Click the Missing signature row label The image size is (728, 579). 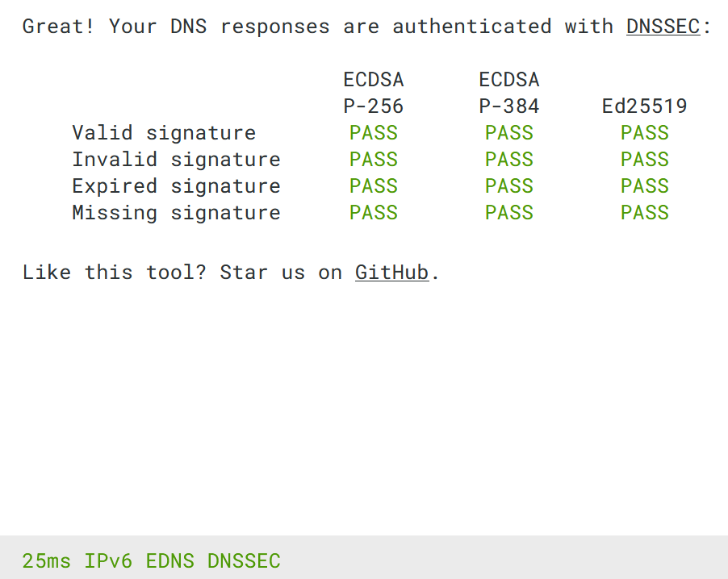tap(176, 213)
